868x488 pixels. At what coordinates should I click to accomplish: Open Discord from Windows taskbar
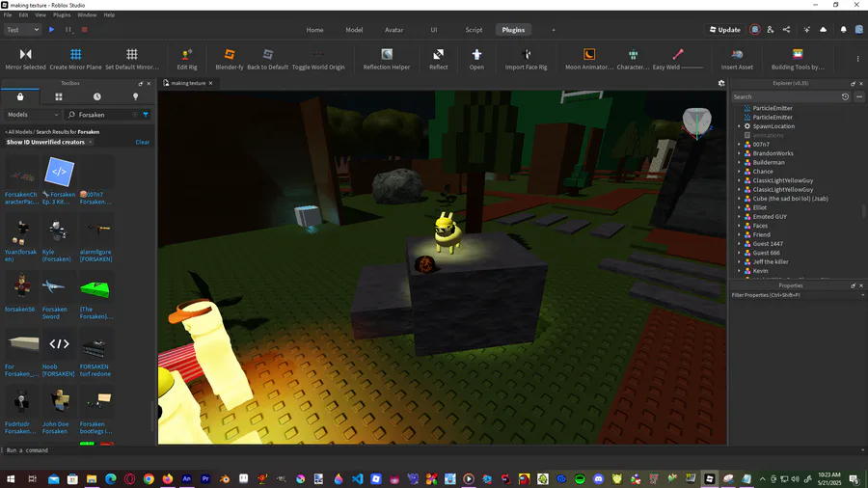point(598,479)
